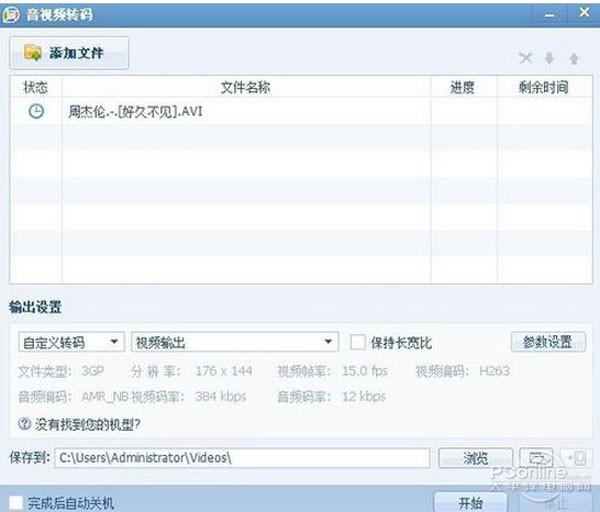Image resolution: width=600 pixels, height=512 pixels.
Task: Click the 384 kbps video bitrate value
Action: [220, 396]
